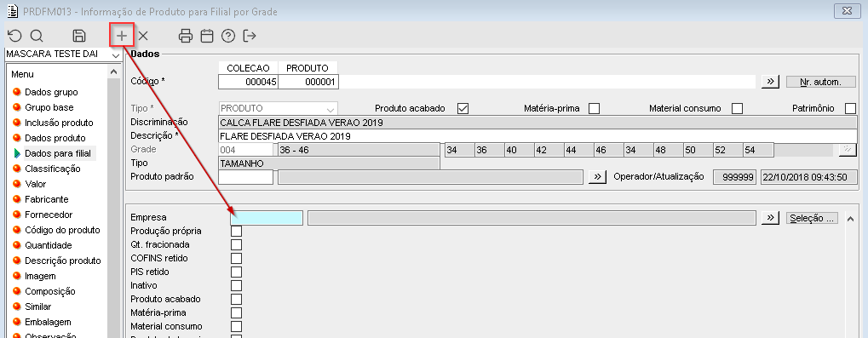Open help with the question mark icon
Screen dimensions: 868x338
[228, 36]
